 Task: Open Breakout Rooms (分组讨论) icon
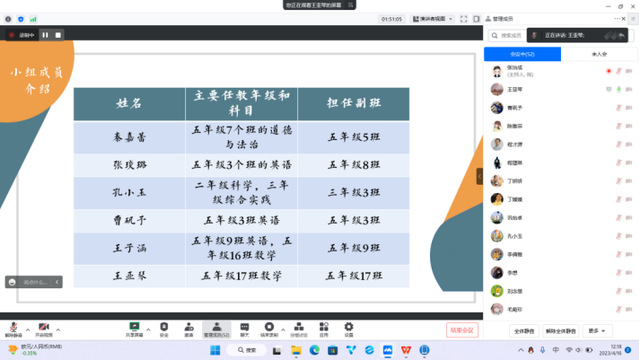pyautogui.click(x=299, y=329)
